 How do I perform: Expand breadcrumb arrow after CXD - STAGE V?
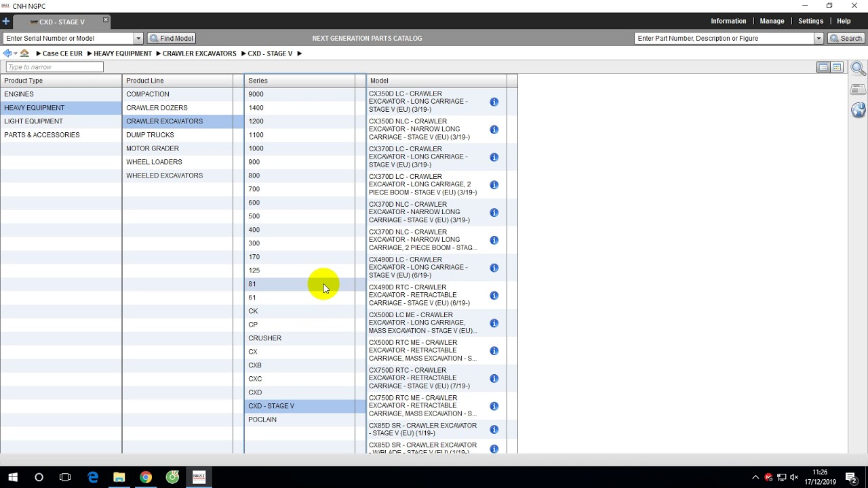click(x=299, y=53)
